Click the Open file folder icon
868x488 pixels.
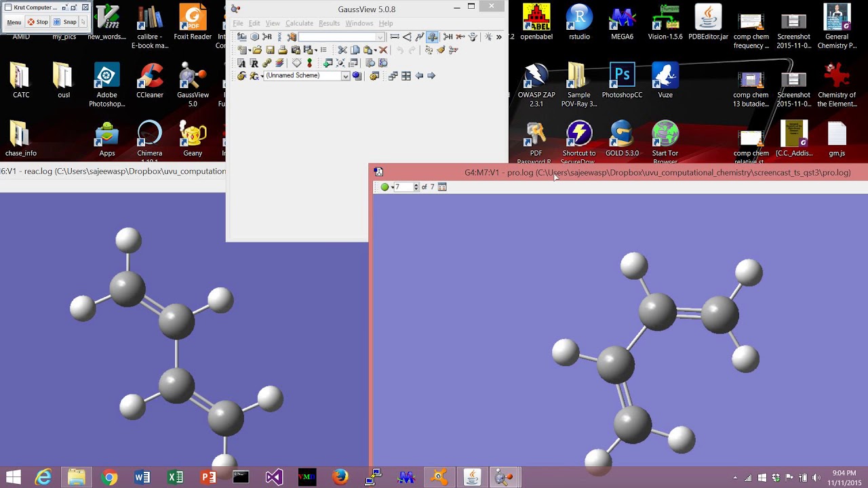tap(257, 49)
